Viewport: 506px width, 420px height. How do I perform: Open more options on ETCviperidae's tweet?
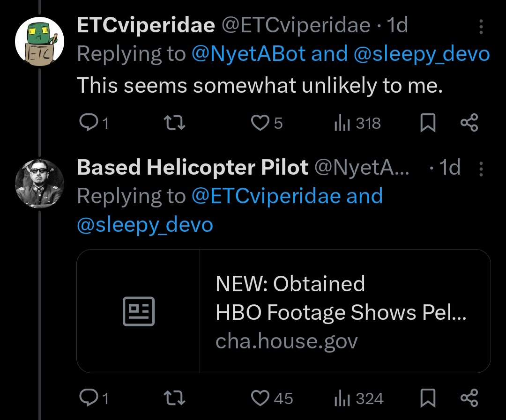point(481,26)
